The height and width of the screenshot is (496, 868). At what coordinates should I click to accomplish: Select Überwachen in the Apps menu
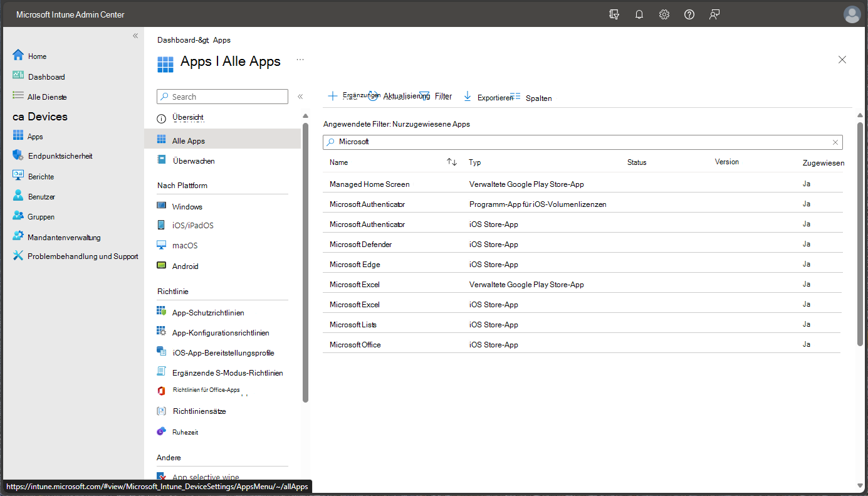[193, 161]
